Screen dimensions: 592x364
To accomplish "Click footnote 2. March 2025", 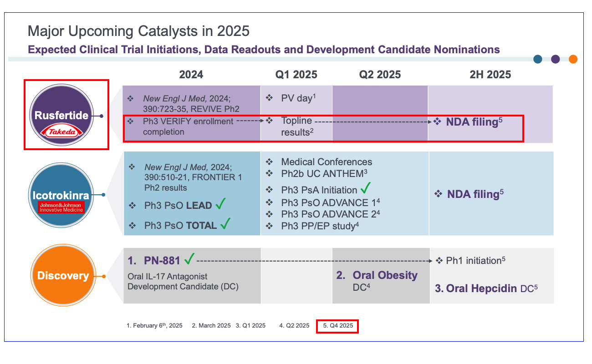I will pos(211,326).
